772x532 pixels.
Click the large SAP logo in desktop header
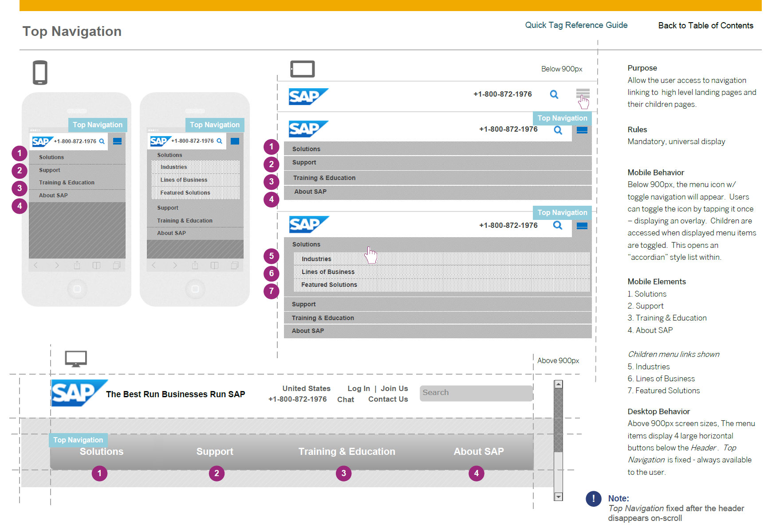(x=79, y=393)
